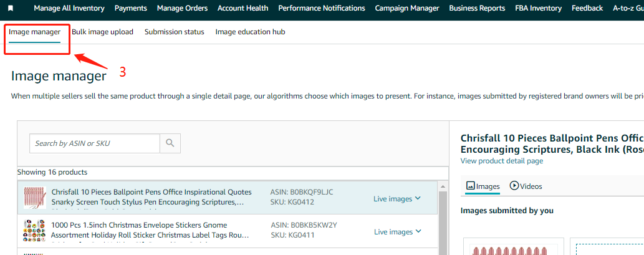This screenshot has width=644, height=255.
Task: Open Performance Notifications
Action: [322, 8]
